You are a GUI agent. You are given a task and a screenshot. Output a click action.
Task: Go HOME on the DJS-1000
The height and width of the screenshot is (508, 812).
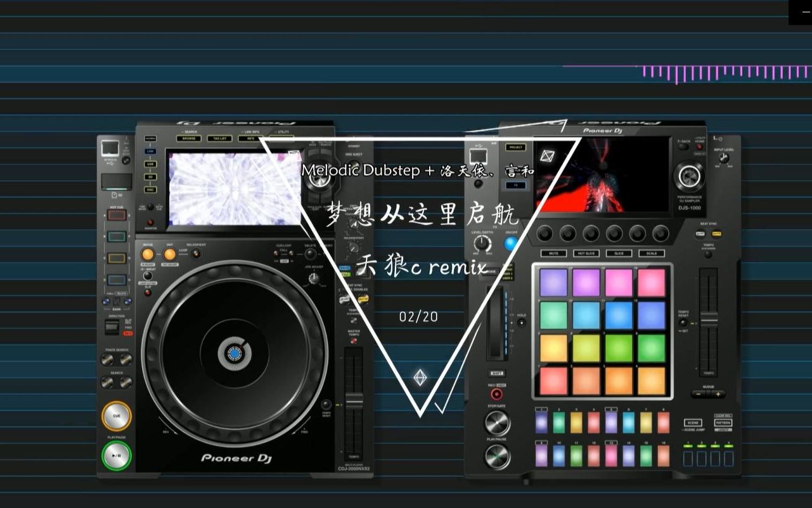tap(699, 147)
